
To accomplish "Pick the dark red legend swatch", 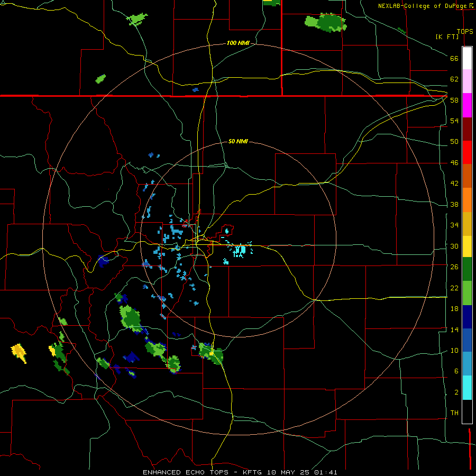I will click(467, 129).
